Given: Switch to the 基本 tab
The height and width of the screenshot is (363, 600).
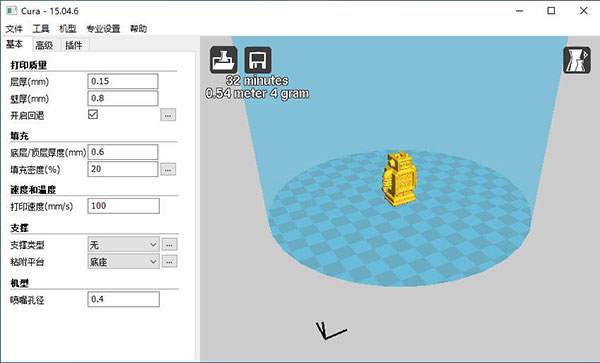Looking at the screenshot, I should 15,44.
